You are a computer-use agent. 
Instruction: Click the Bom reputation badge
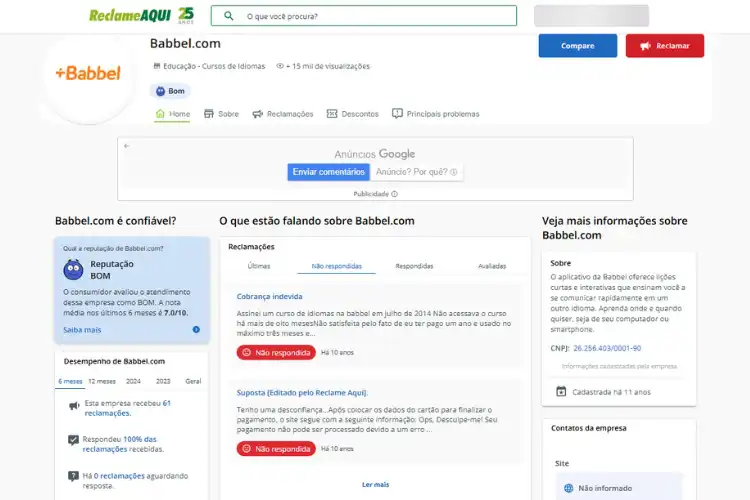click(170, 91)
